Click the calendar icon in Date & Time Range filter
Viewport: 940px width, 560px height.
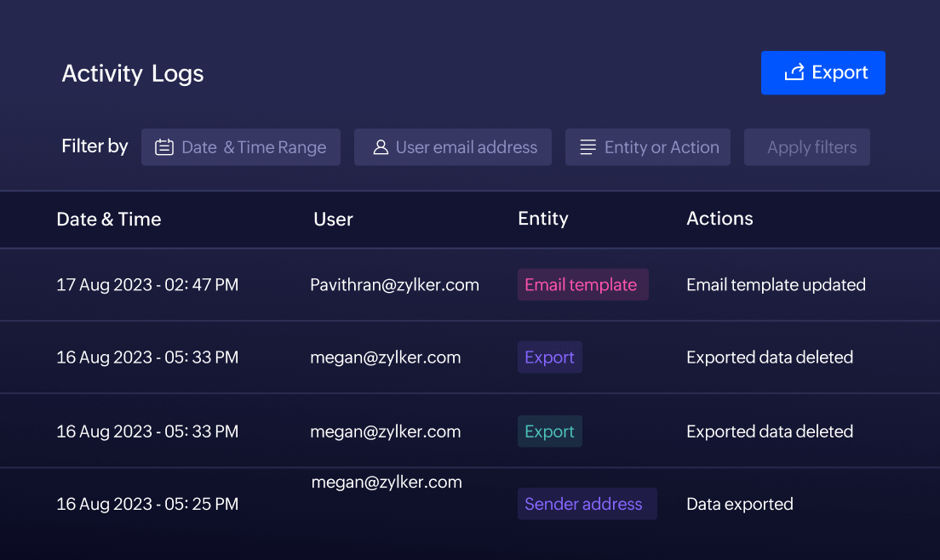coord(163,146)
